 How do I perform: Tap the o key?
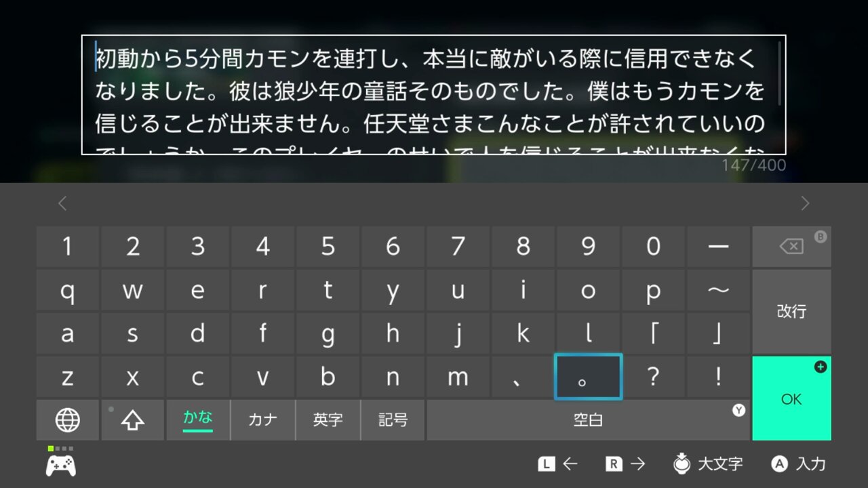point(589,290)
